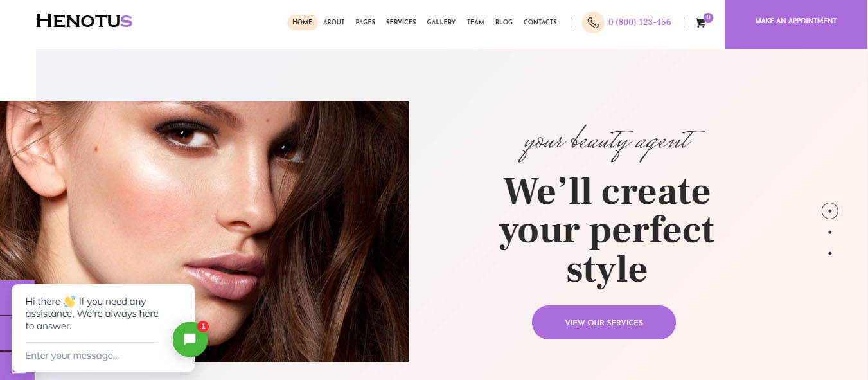This screenshot has width=868, height=380.
Task: Open the Gallery menu
Action: click(x=441, y=23)
